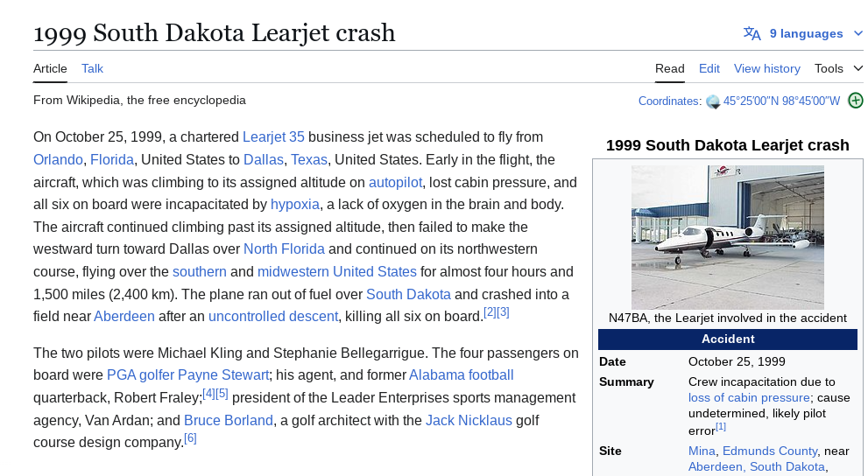Open the View history tab
This screenshot has height=476, width=868.
766,68
